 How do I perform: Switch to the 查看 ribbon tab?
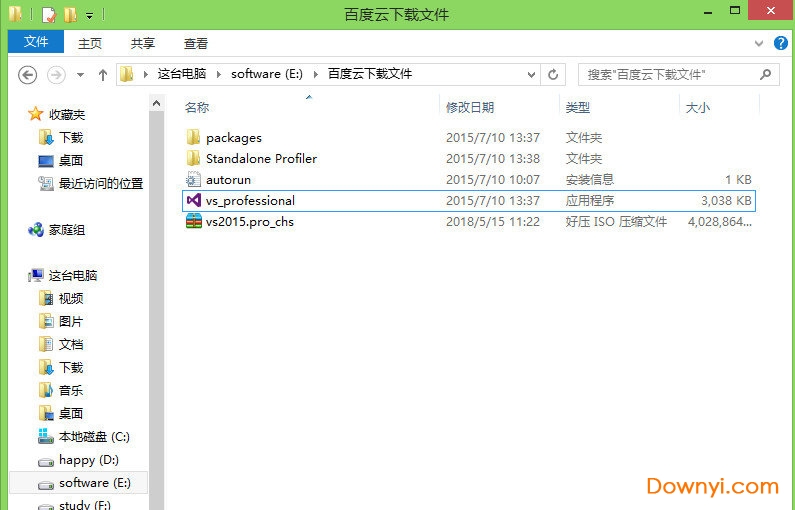pos(196,44)
